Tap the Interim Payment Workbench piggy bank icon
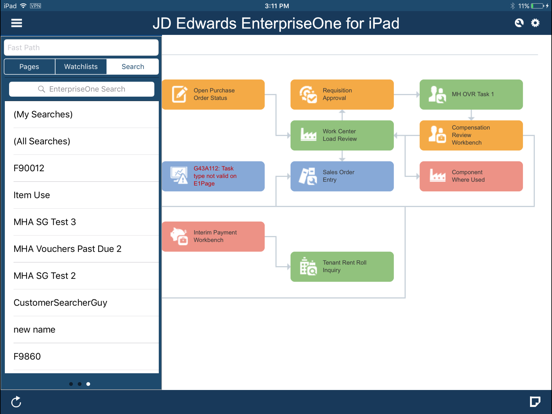The height and width of the screenshot is (414, 552). tap(179, 236)
